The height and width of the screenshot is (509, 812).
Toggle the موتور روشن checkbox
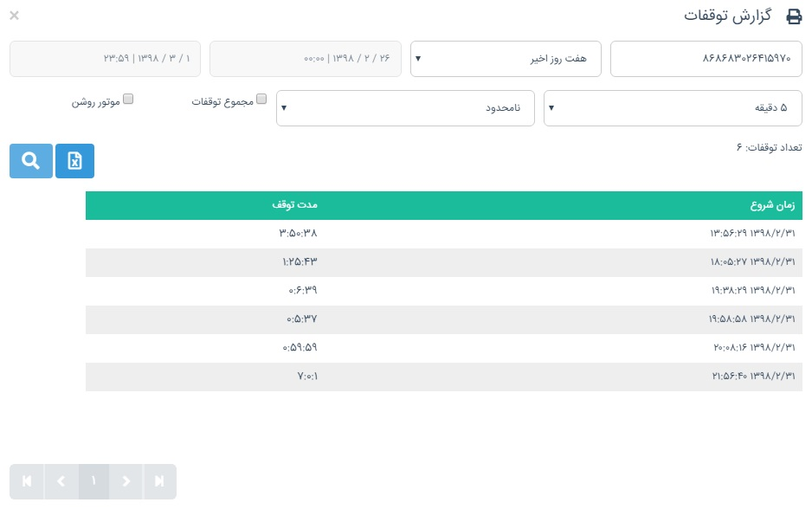(x=128, y=100)
